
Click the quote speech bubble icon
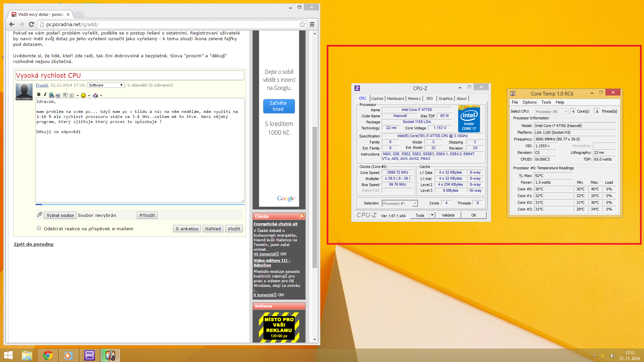click(65, 95)
